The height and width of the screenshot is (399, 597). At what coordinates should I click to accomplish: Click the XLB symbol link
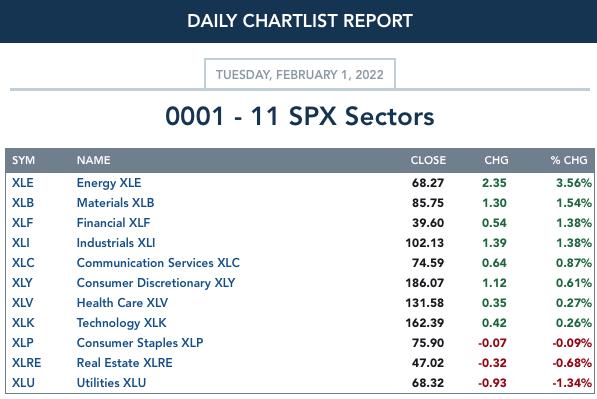pos(23,203)
